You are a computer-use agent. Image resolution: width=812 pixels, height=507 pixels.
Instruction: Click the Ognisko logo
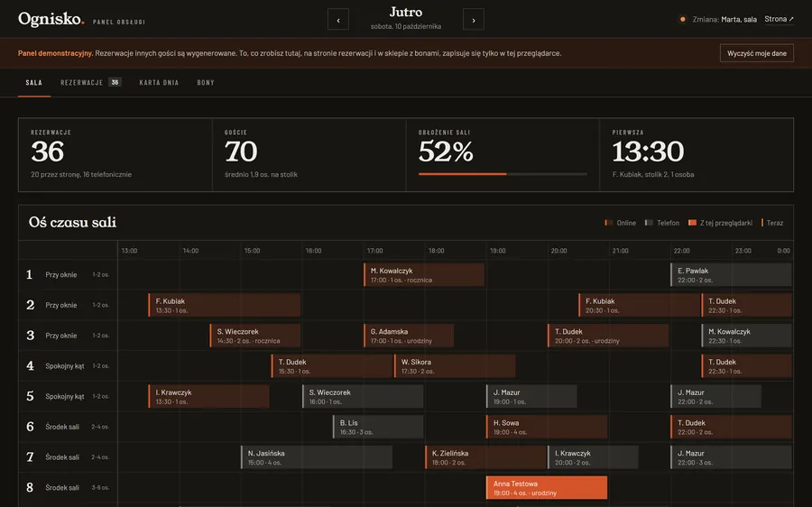(51, 20)
